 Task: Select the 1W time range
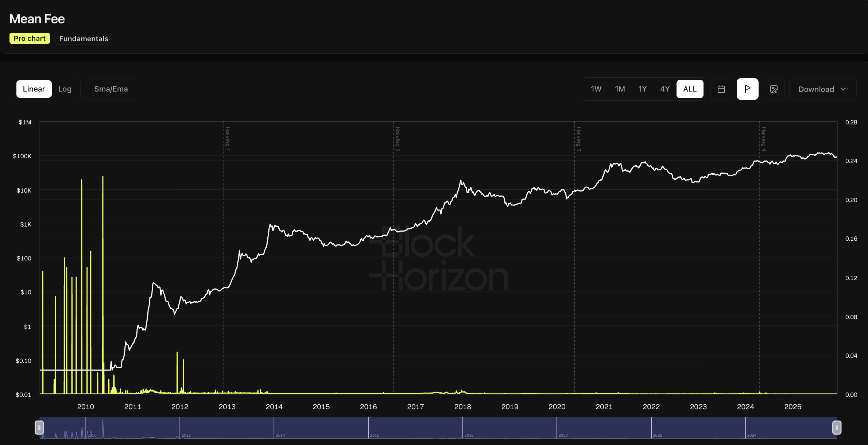(x=596, y=89)
